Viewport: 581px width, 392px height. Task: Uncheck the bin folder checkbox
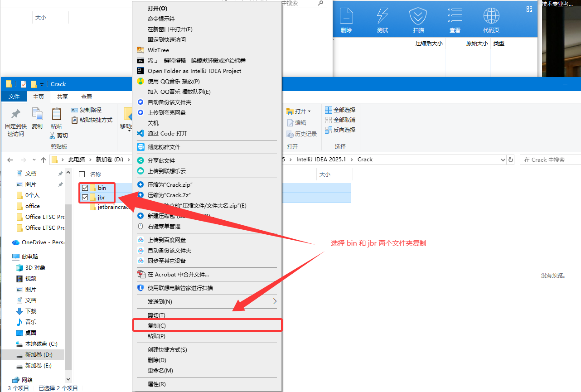(x=85, y=188)
